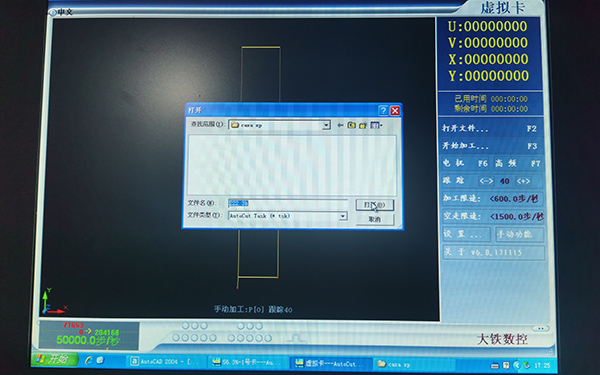Expand the look-in folder dropdown
Viewport: 600px width, 375px height.
click(326, 125)
